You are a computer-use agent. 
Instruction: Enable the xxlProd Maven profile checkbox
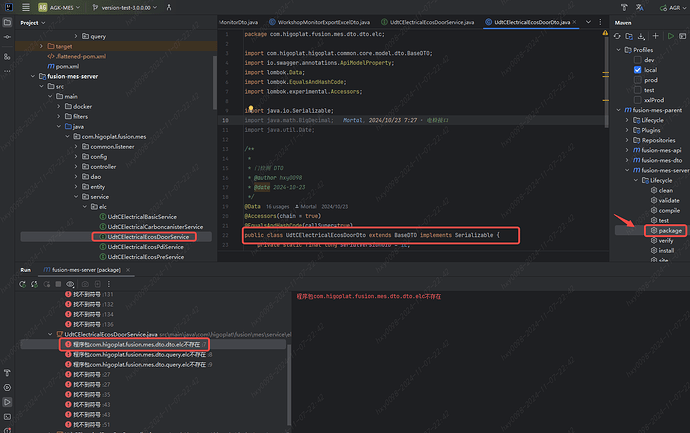coord(638,100)
